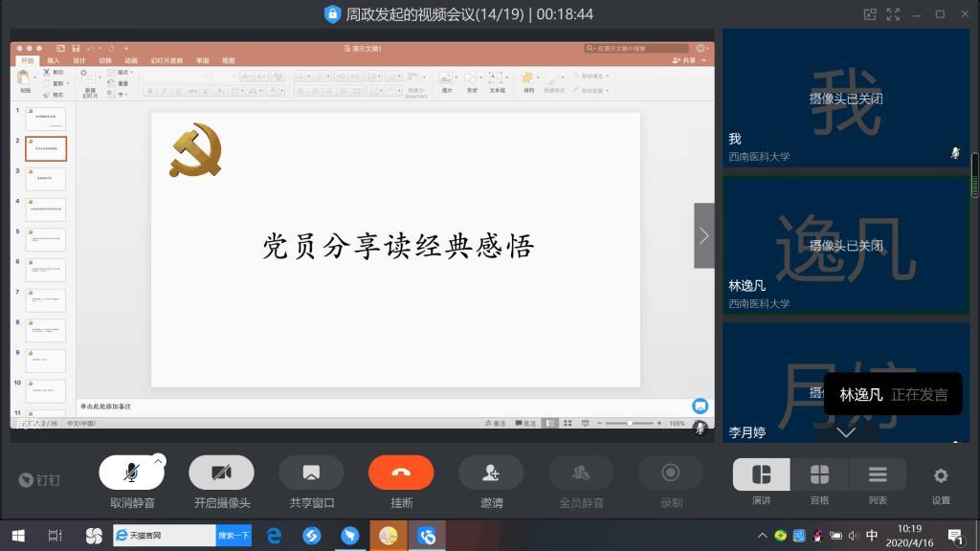Collapse participant panel with right chevron
This screenshot has width=980, height=551.
pos(704,235)
